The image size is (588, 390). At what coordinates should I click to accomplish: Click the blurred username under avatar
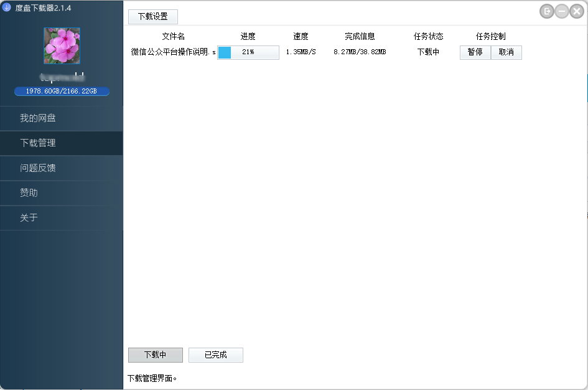coord(62,77)
